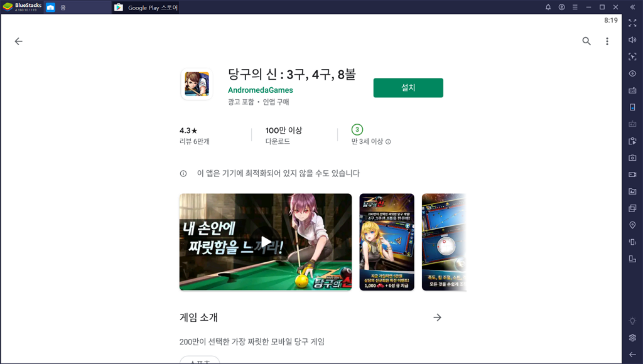Viewport: 643px width, 364px height.
Task: Open BlueStacks settings gear
Action: click(632, 338)
